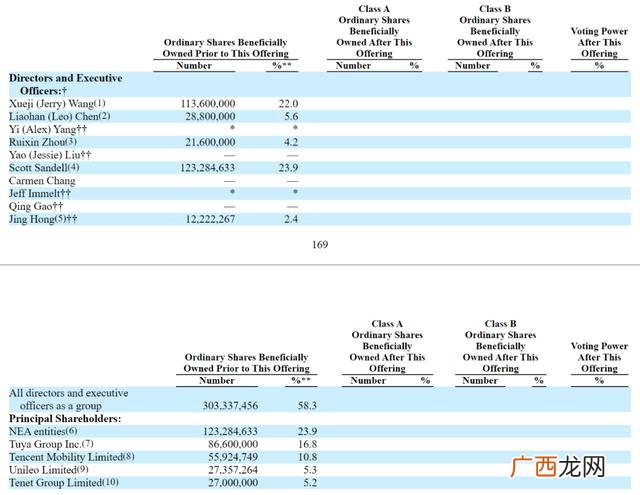
Task: Click the upper table's Class A Ordinary Shares header
Action: 374,31
